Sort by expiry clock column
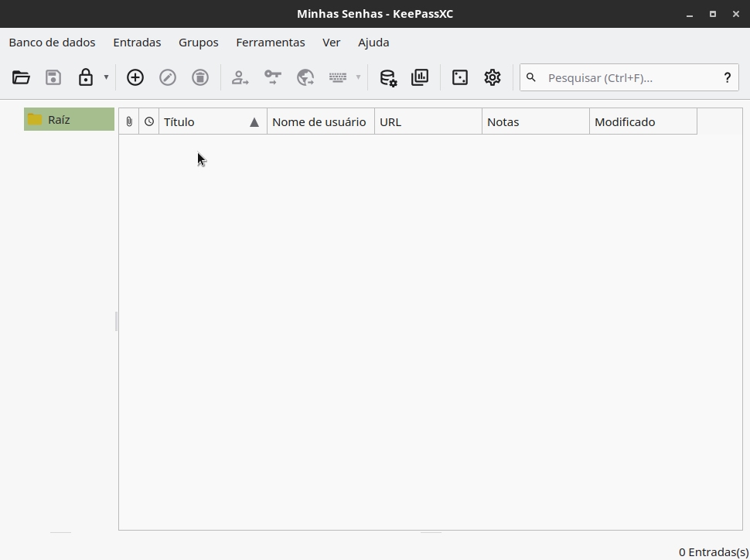 (148, 121)
